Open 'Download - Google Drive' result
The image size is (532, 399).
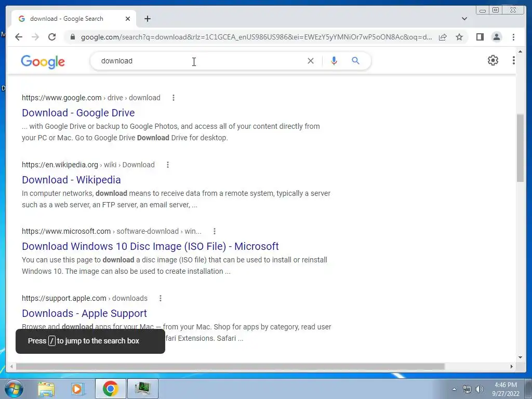point(78,113)
